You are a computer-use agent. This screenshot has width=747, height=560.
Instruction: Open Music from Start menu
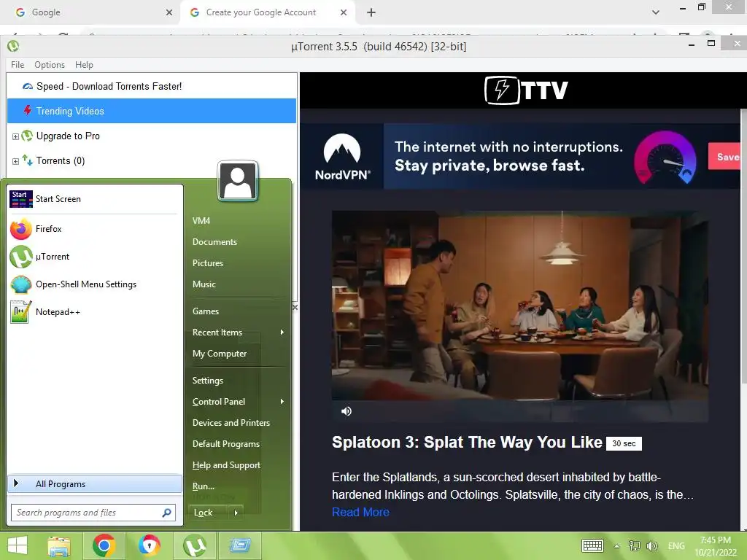pyautogui.click(x=204, y=284)
